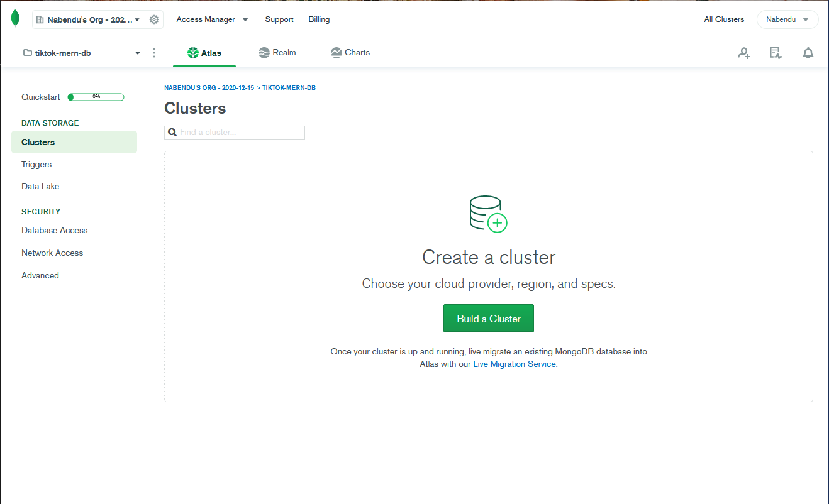Click TIKTOK-MERN-DB breadcrumb link
The width and height of the screenshot is (829, 504).
click(x=289, y=88)
